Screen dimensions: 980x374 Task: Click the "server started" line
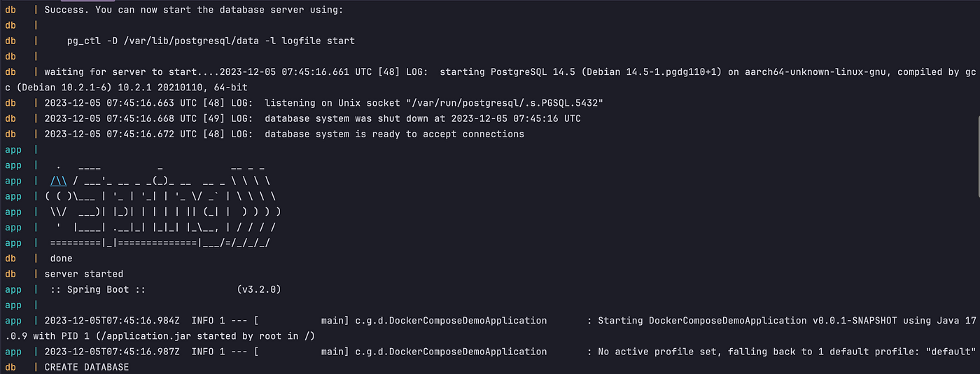click(84, 274)
